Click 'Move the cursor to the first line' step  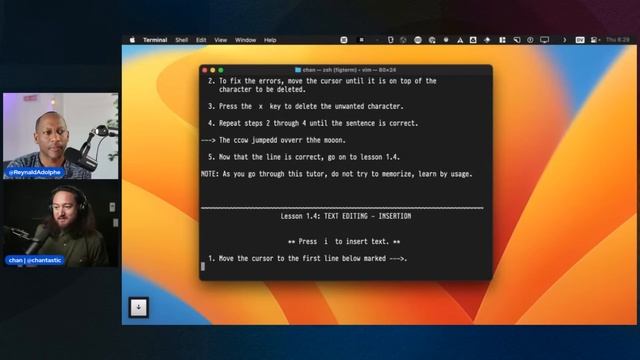click(308, 258)
